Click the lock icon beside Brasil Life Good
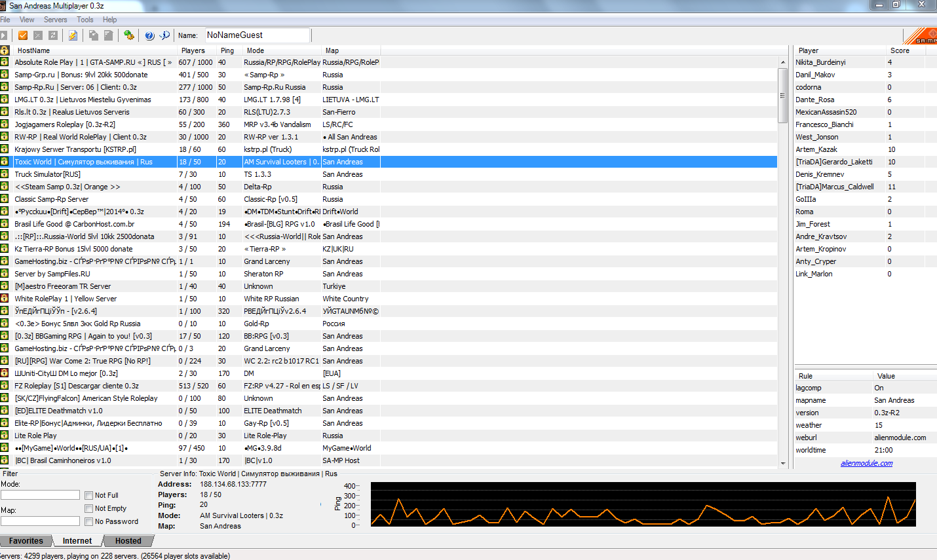 [4, 224]
